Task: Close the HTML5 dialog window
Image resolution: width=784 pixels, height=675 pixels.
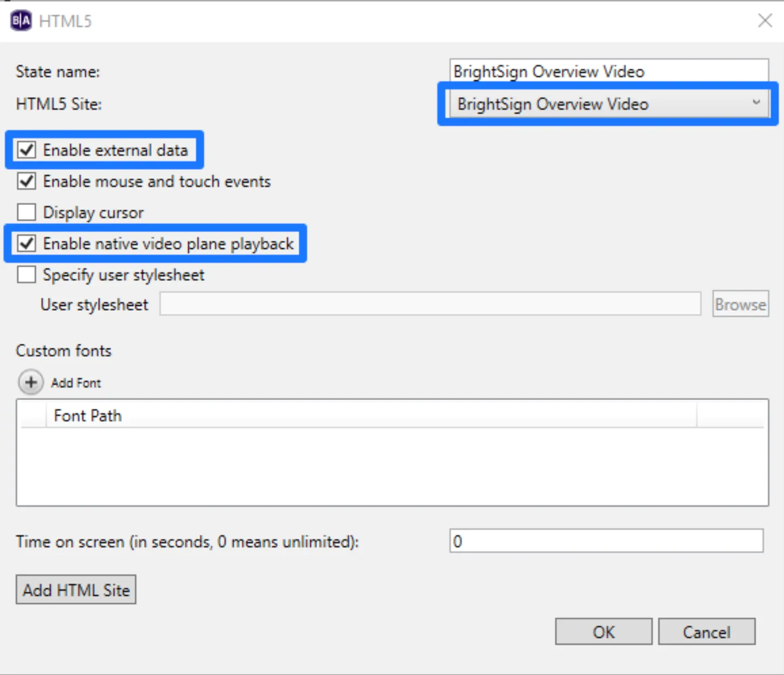Action: [765, 21]
